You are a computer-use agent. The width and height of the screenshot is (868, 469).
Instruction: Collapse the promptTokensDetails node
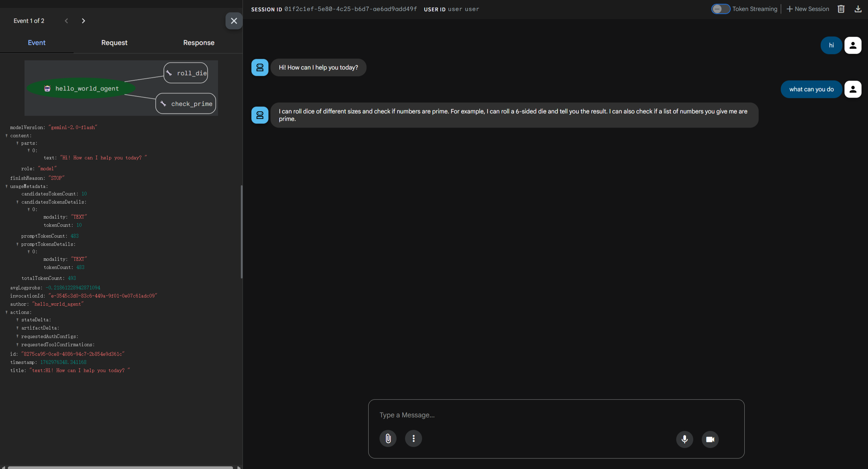click(17, 244)
